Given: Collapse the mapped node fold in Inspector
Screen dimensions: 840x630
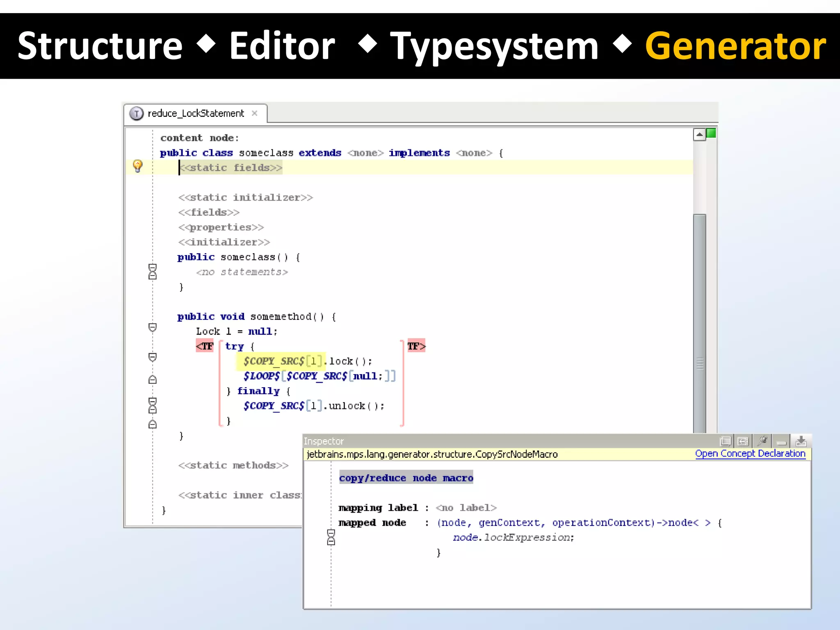Looking at the screenshot, I should point(331,534).
